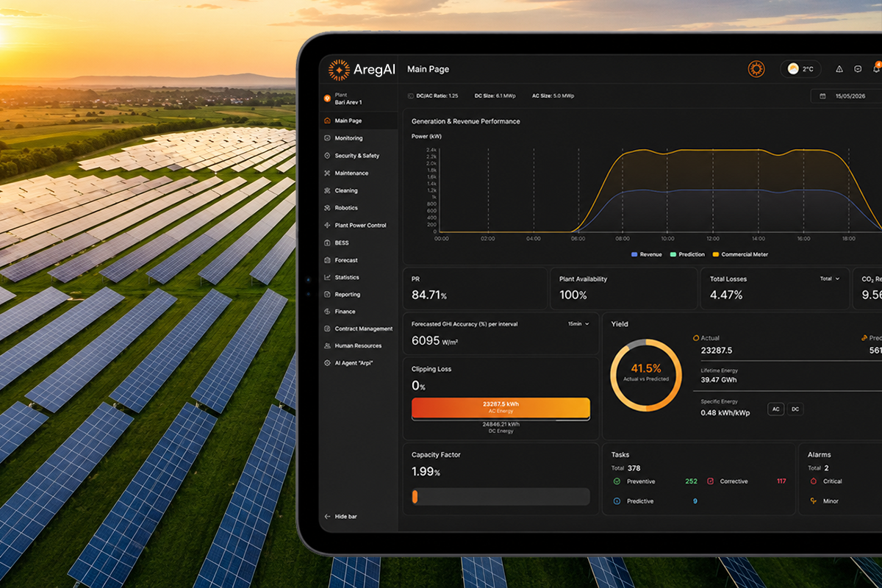
Task: Click the Critical alarm icon
Action: tap(813, 481)
